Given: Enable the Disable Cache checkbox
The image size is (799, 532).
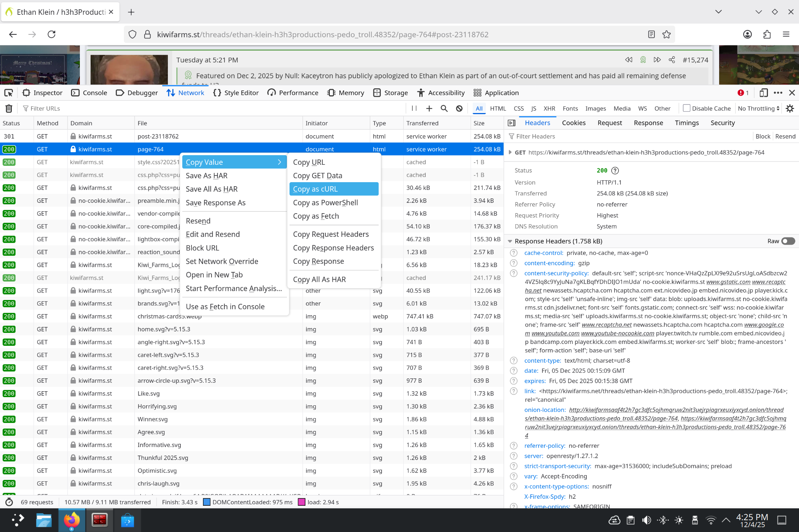Looking at the screenshot, I should (x=686, y=108).
